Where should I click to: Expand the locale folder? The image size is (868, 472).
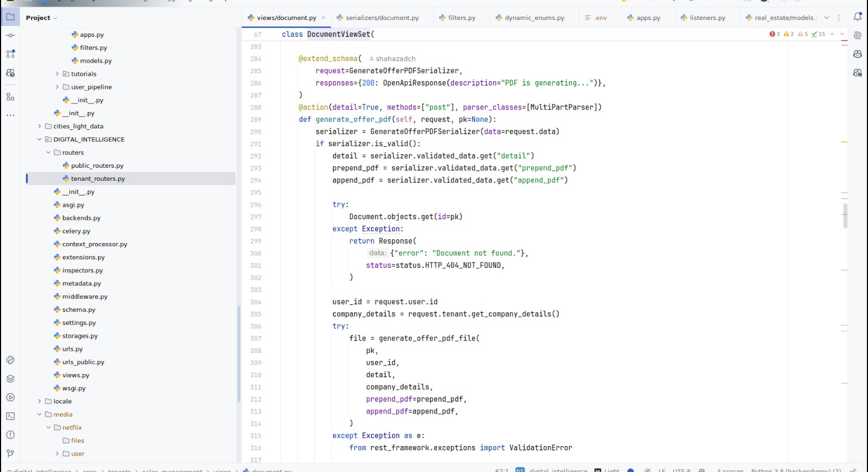(x=40, y=402)
